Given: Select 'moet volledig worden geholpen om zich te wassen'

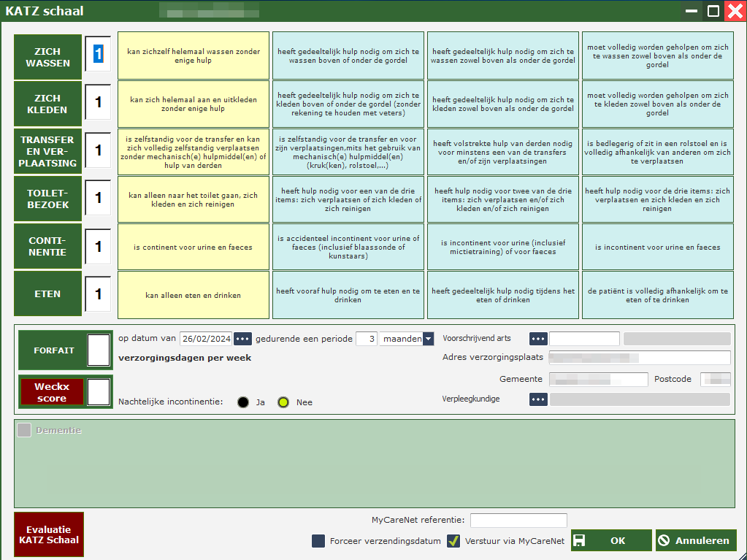Looking at the screenshot, I should click(657, 55).
